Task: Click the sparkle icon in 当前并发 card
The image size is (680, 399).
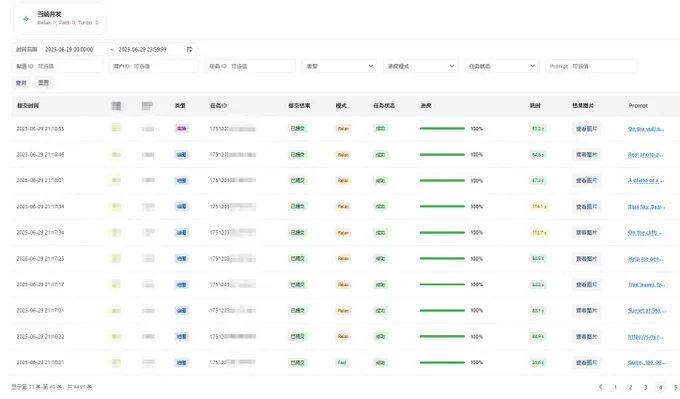Action: [26, 19]
